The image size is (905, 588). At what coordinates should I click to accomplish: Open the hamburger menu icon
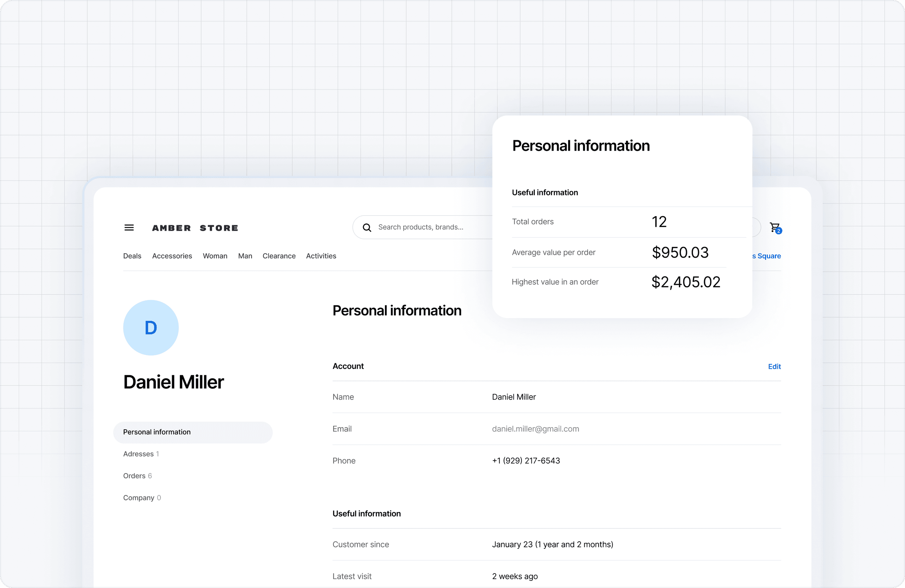pos(129,228)
